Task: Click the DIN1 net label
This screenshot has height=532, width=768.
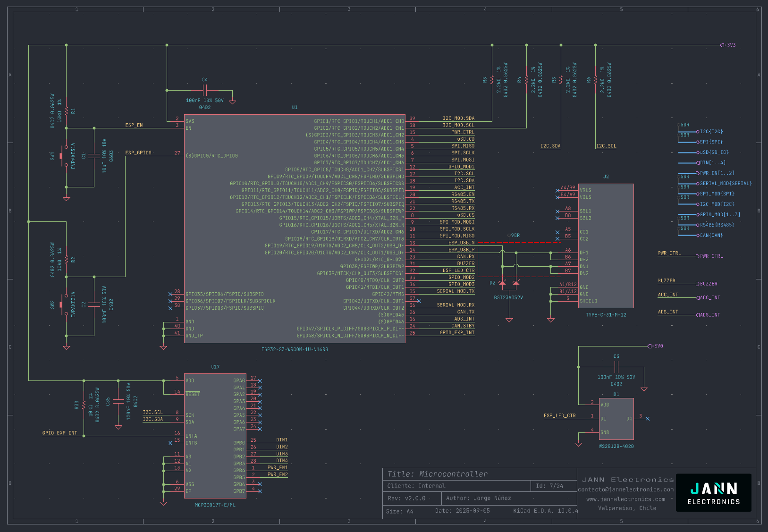Action: (x=282, y=440)
